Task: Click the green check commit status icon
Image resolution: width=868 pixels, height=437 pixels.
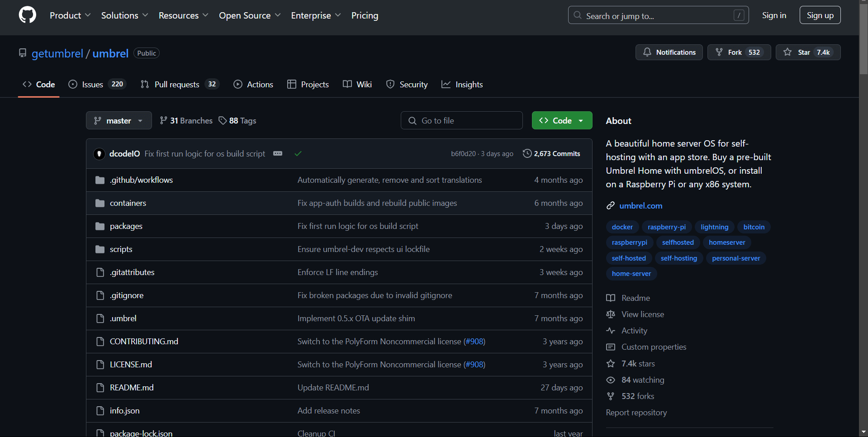Action: [x=298, y=154]
